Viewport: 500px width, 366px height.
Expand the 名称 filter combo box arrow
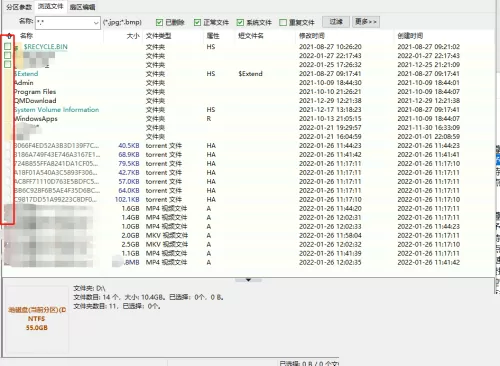tap(96, 23)
